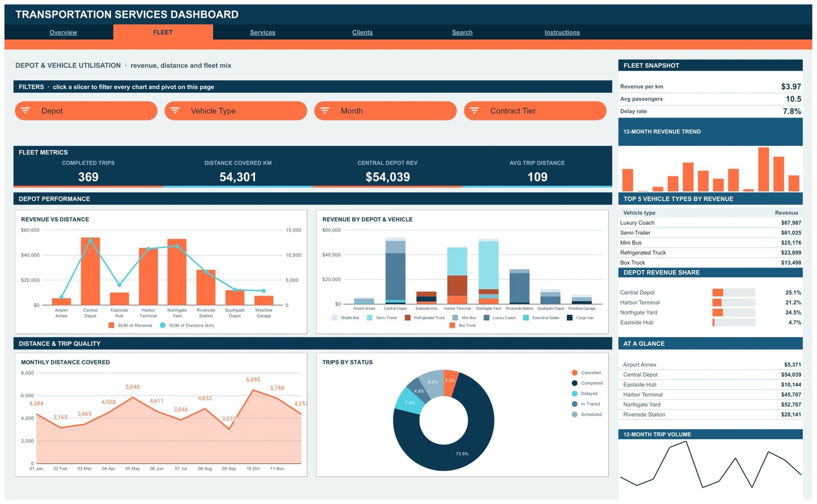Click the filter icon on Vehicle Type slicer
This screenshot has width=817, height=504.
coord(175,111)
